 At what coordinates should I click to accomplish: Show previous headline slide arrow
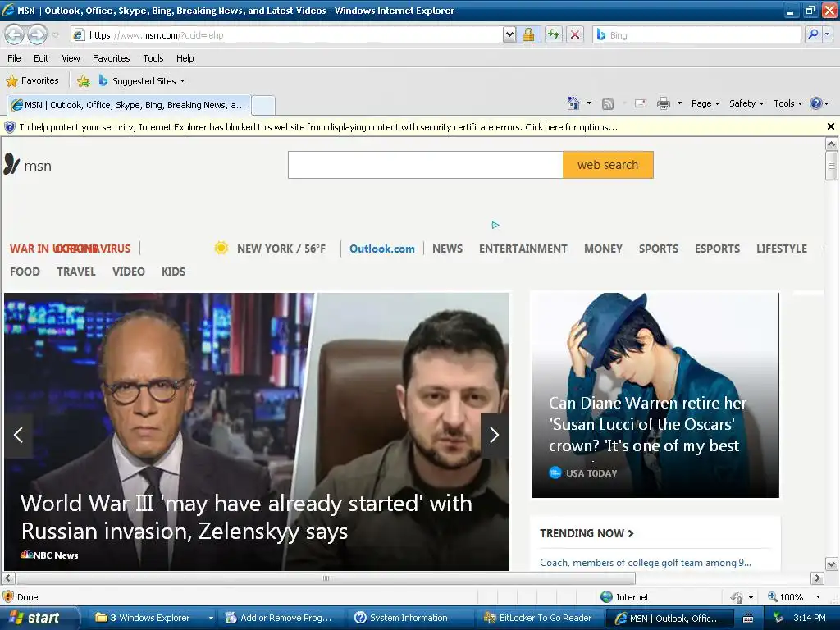(18, 435)
